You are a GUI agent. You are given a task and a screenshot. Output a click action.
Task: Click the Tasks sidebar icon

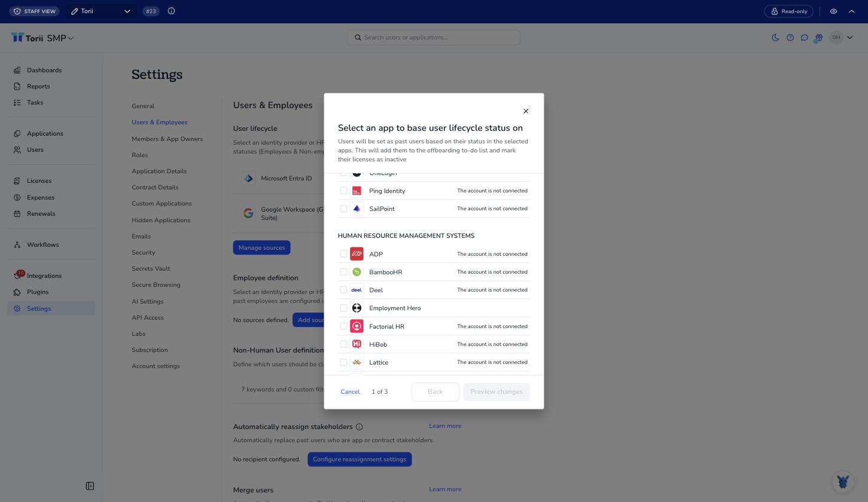(x=17, y=102)
